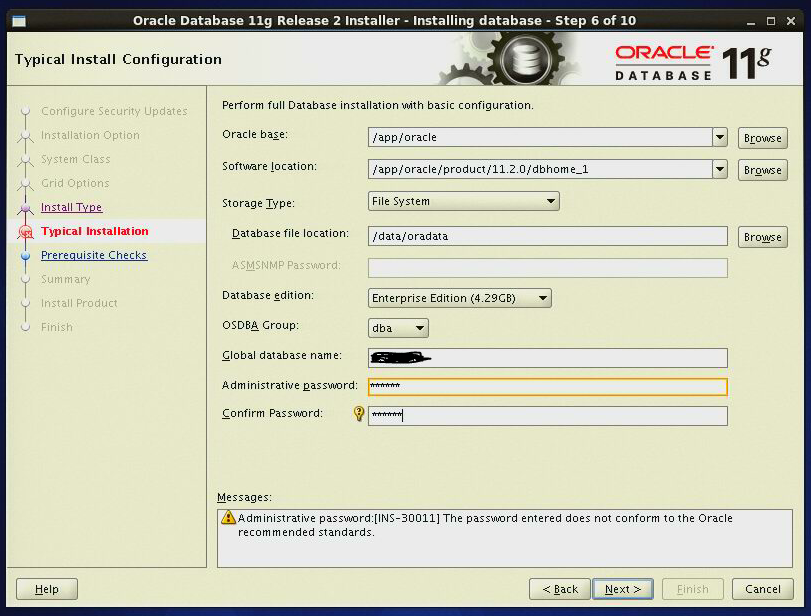Open the OSDBA Group dba dropdown
Image resolution: width=811 pixels, height=616 pixels.
click(398, 328)
